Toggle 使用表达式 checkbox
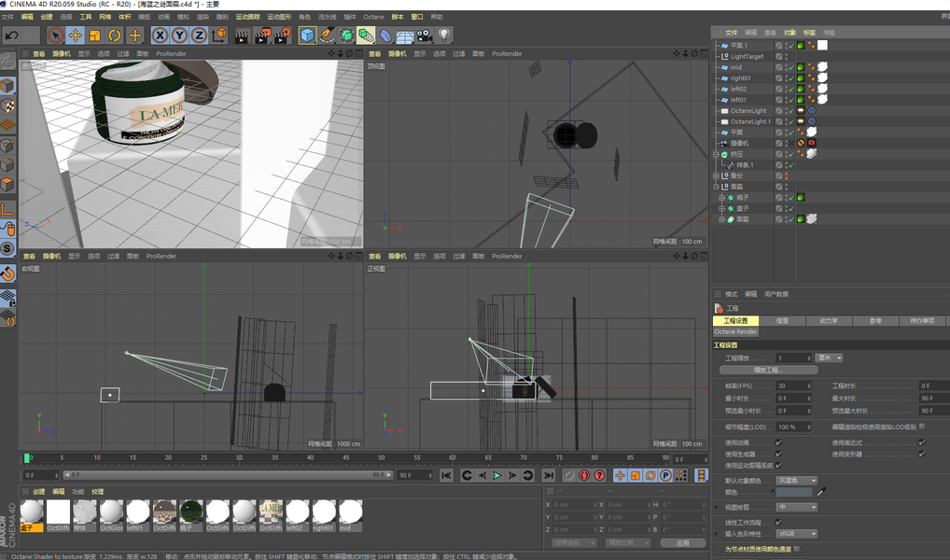 [921, 442]
